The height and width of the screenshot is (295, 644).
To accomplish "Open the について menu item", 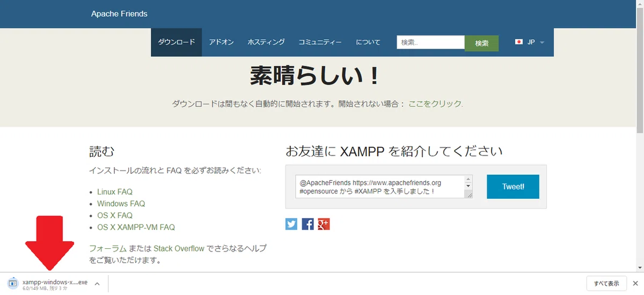I will 368,42.
